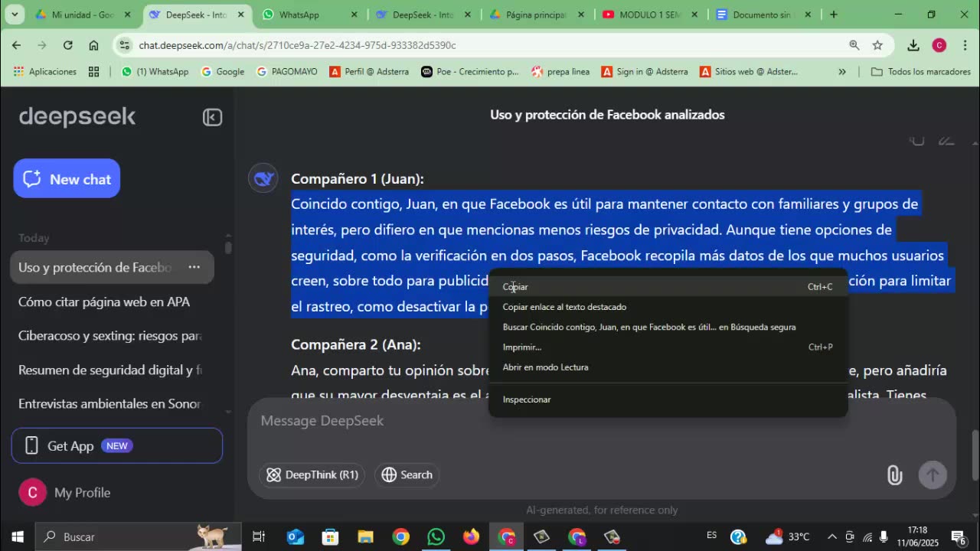Attach a file with the paperclip icon
980x551 pixels.
tap(894, 474)
